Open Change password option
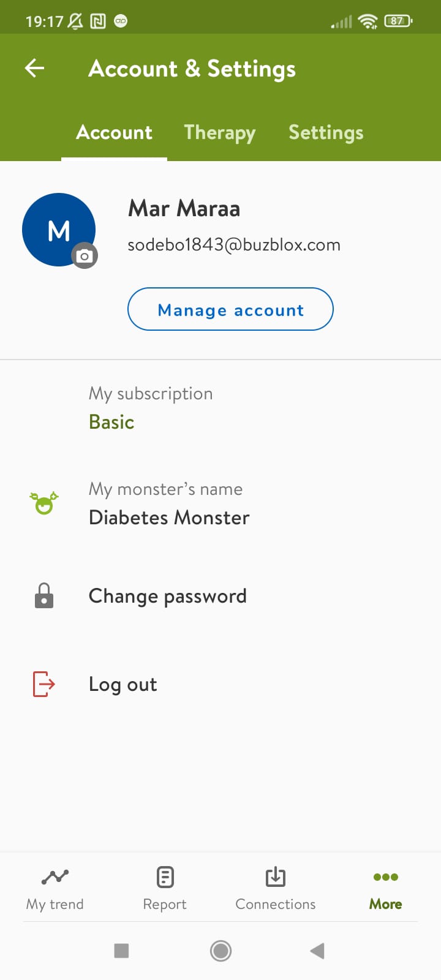This screenshot has height=980, width=441. pyautogui.click(x=168, y=596)
